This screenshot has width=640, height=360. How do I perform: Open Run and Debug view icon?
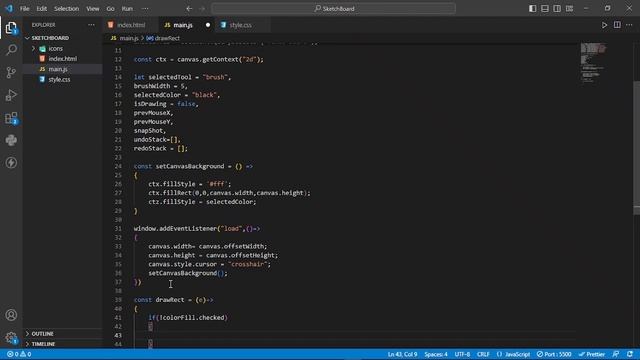point(11,95)
